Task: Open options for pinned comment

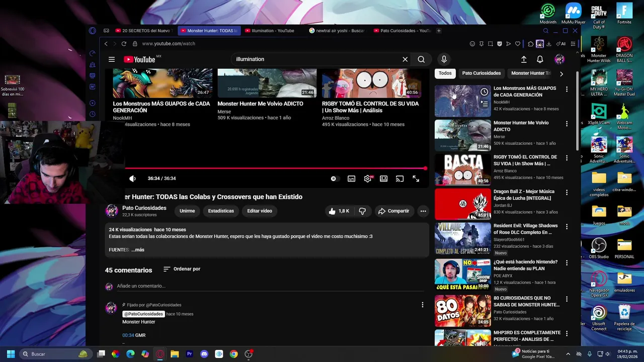Action: pos(422,305)
